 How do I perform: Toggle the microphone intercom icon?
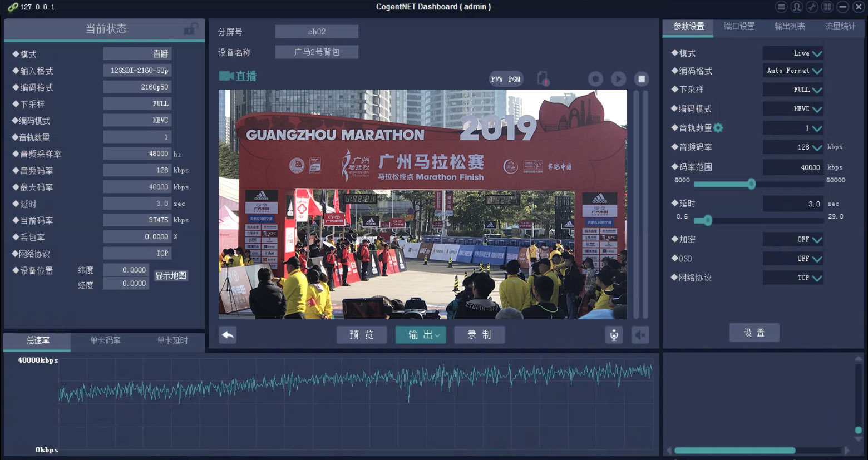pyautogui.click(x=614, y=335)
